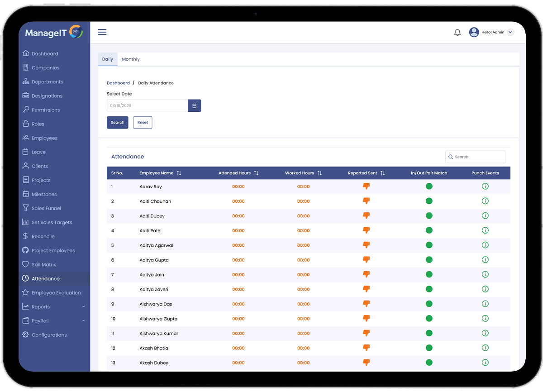Screen dimensions: 543x392
Task: Open Project Employees sidebar link
Action: 54,250
